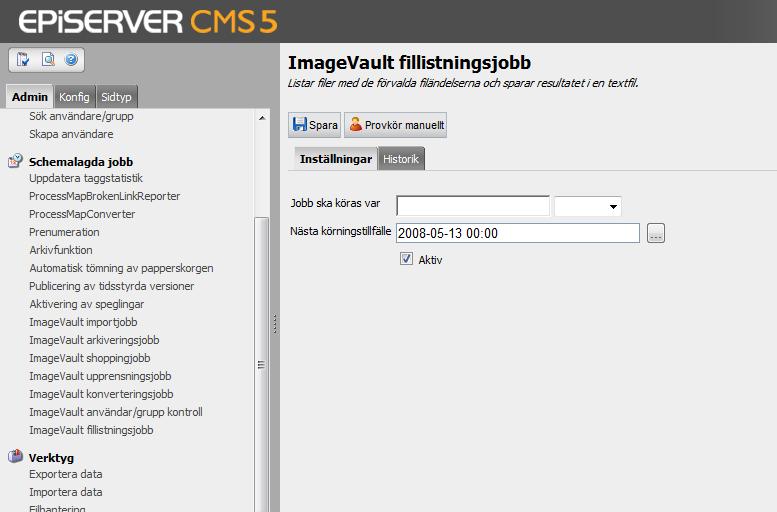Click the page preview magnifier icon
777x512 pixels.
click(x=48, y=59)
